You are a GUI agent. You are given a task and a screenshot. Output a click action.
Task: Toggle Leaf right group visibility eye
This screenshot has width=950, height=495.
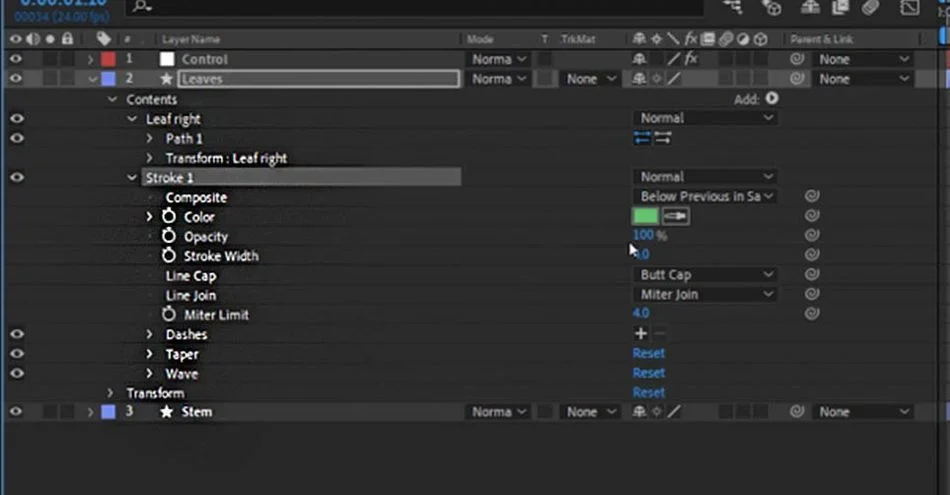tap(17, 118)
